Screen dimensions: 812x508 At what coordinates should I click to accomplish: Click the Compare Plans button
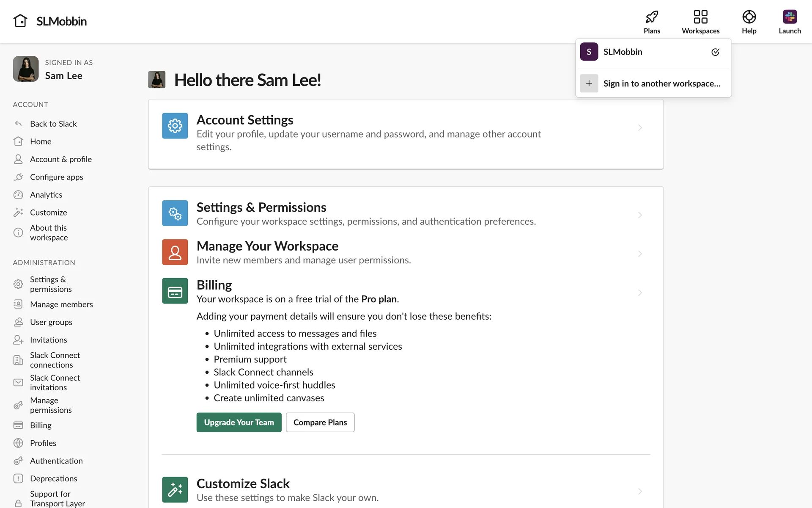pyautogui.click(x=320, y=422)
